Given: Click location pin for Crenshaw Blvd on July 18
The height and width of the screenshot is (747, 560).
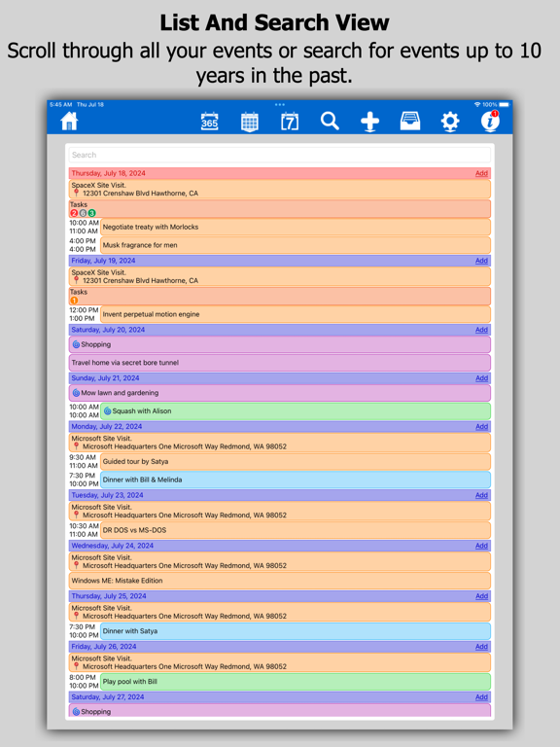Looking at the screenshot, I should pos(76,193).
